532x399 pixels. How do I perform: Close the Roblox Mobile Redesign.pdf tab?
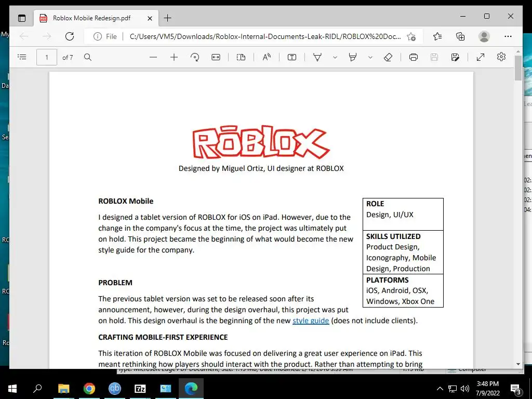(x=150, y=18)
